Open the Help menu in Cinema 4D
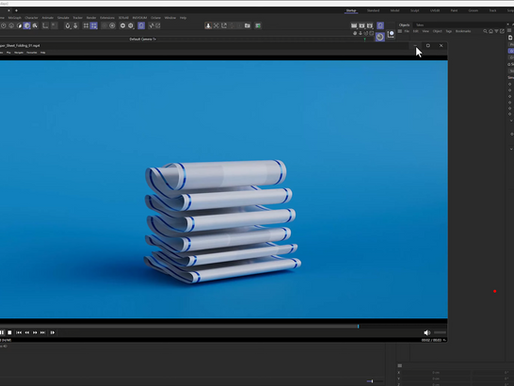This screenshot has height=386, width=514. point(183,18)
